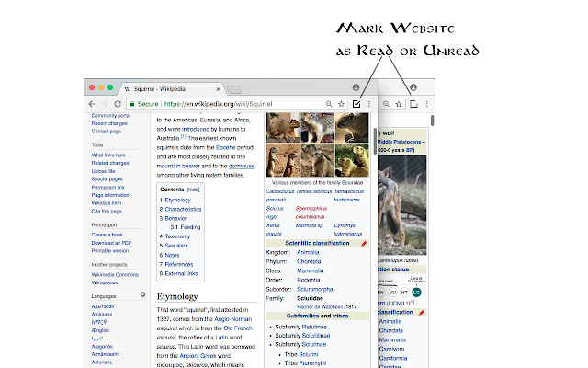This screenshot has height=368, width=588.
Task: Open the Permanent link tool
Action: tap(108, 188)
